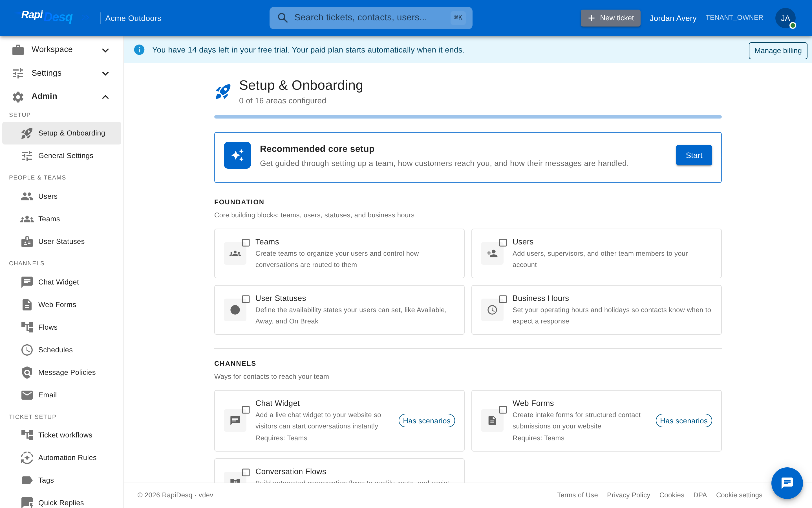This screenshot has width=812, height=508.
Task: Check the Teams setup checkbox
Action: coord(246,243)
